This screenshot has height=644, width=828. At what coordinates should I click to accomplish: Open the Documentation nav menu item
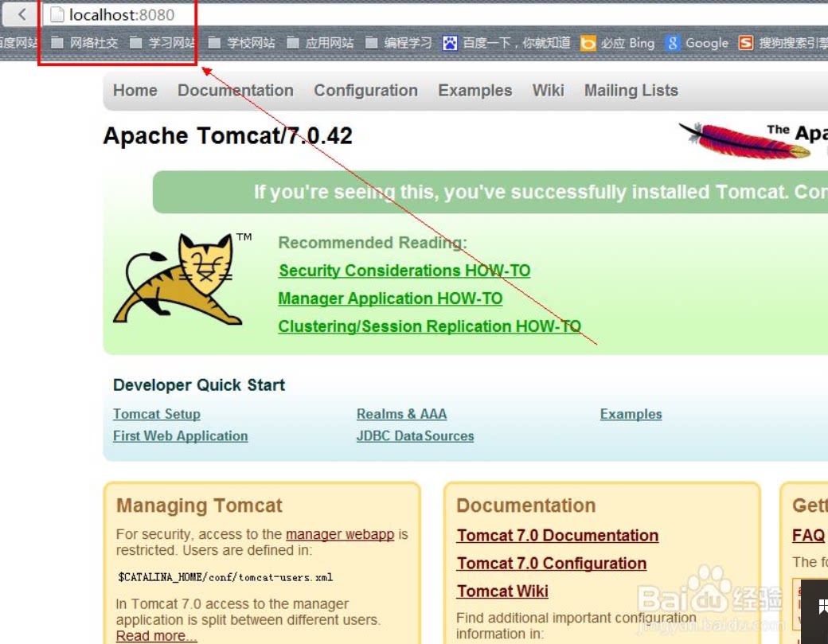click(236, 90)
